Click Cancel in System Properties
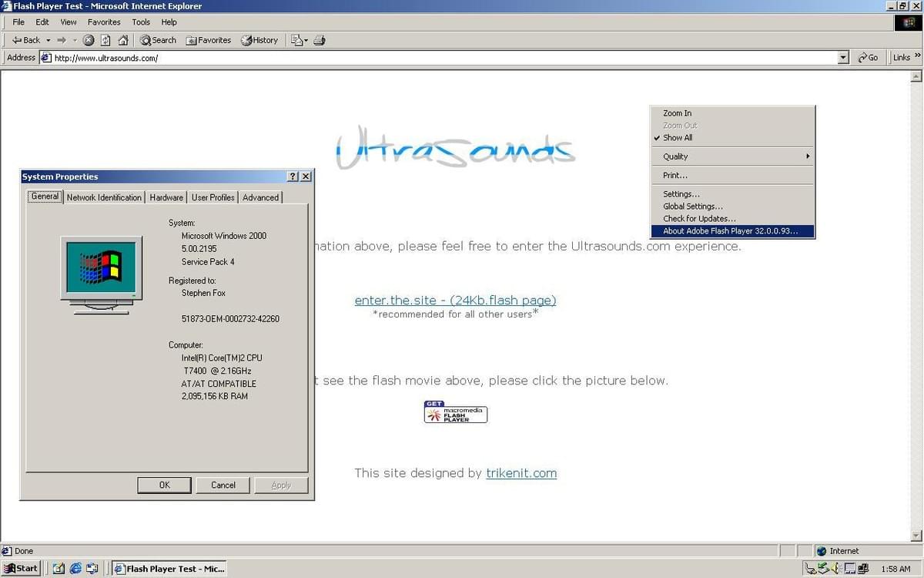924x578 pixels. [x=223, y=485]
